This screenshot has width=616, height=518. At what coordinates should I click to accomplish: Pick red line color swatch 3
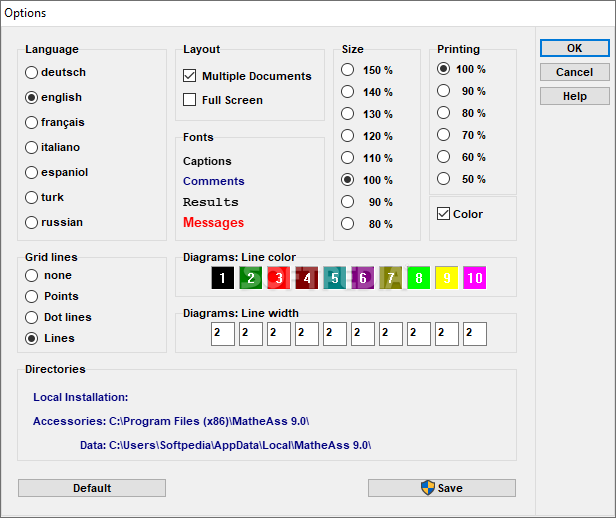279,278
